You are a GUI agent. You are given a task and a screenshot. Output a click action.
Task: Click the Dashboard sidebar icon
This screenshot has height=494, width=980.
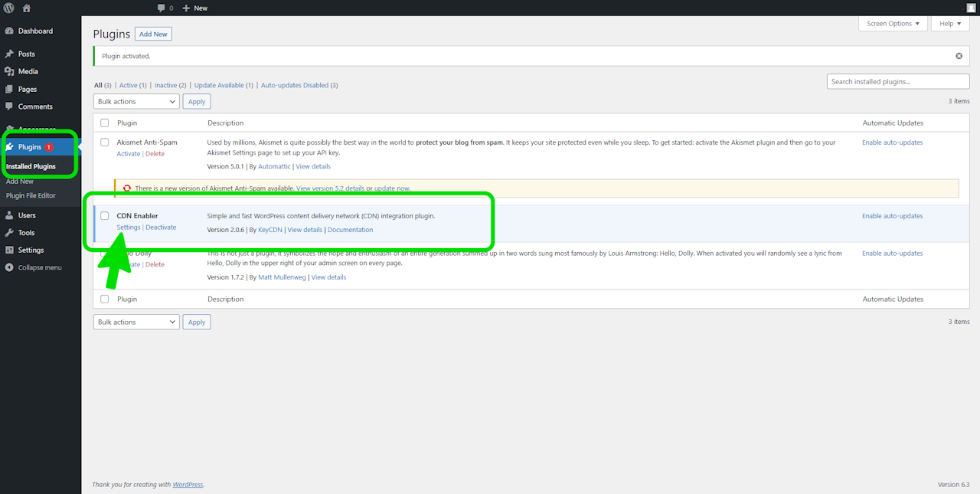pyautogui.click(x=9, y=31)
